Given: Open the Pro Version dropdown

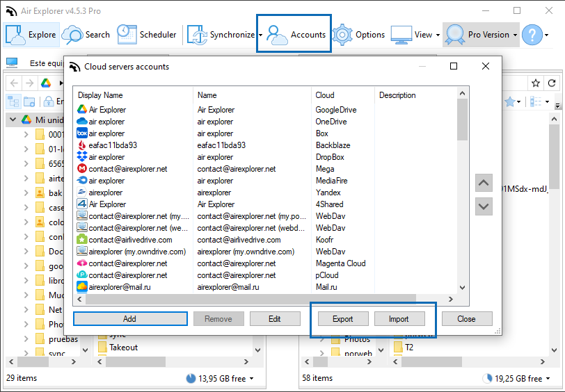Looking at the screenshot, I should [482, 35].
